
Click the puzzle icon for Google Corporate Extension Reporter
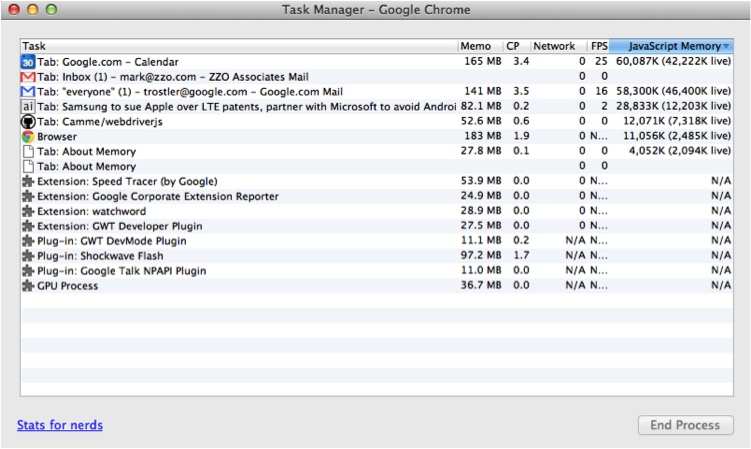(x=28, y=196)
